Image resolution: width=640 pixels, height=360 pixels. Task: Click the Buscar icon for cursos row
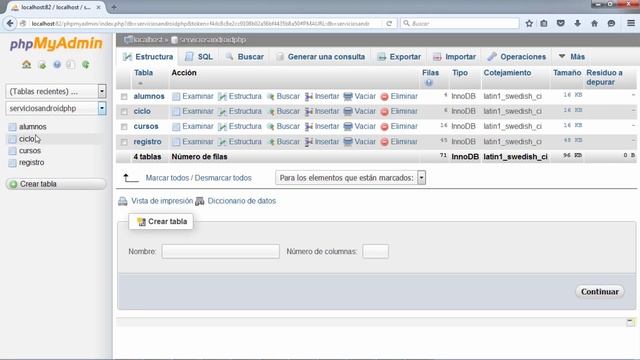(270, 127)
